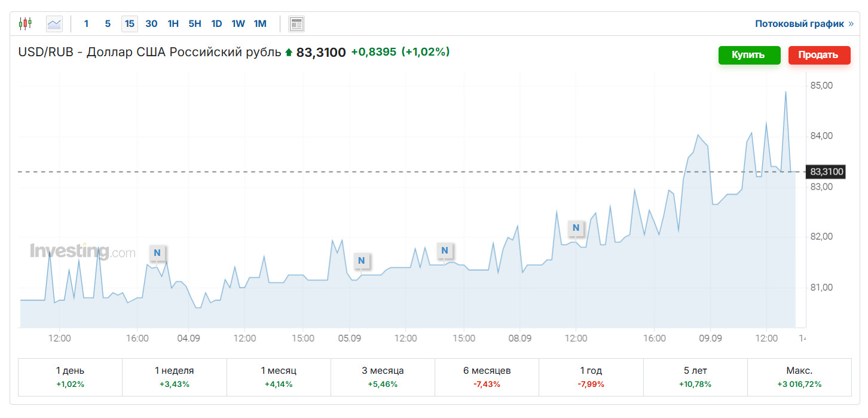Switch to candlestick chart type

pos(25,24)
